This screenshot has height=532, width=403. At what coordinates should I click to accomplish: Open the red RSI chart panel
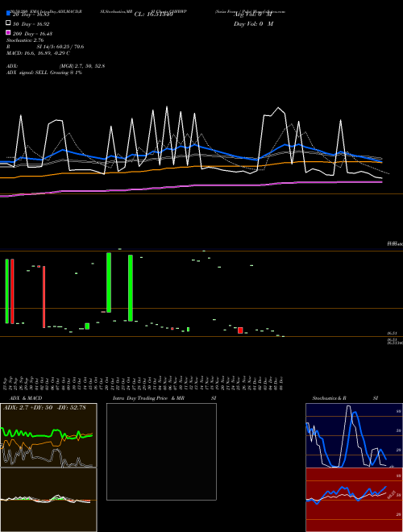(354, 500)
